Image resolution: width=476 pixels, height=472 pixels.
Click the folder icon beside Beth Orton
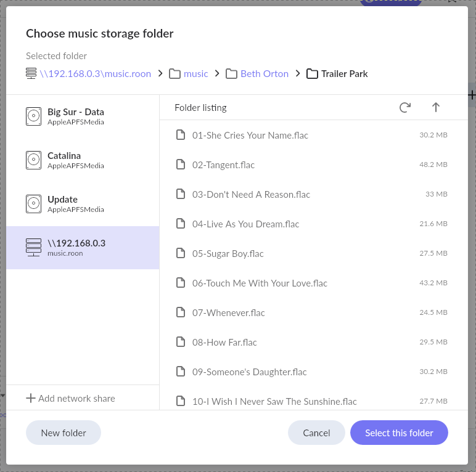click(231, 74)
